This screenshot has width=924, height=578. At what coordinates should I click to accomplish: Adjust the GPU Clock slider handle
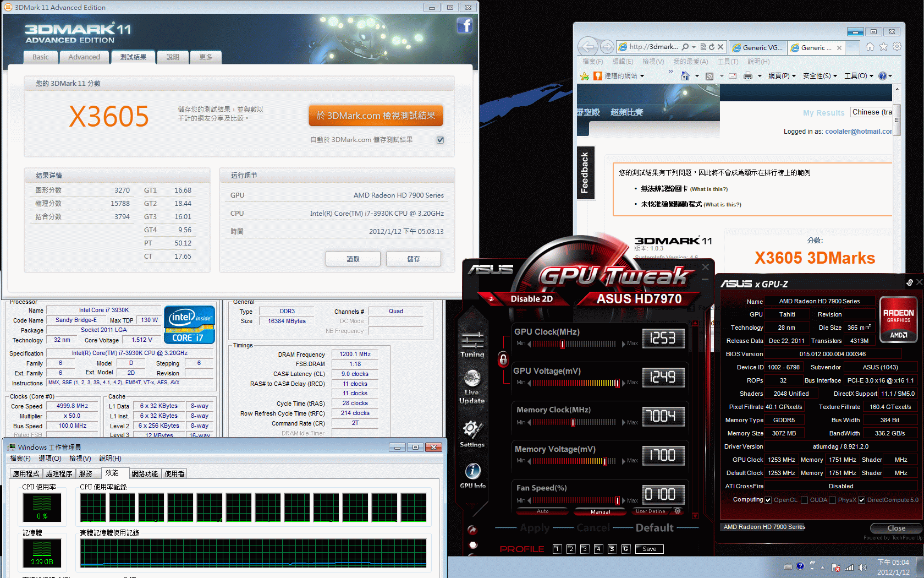coord(563,344)
